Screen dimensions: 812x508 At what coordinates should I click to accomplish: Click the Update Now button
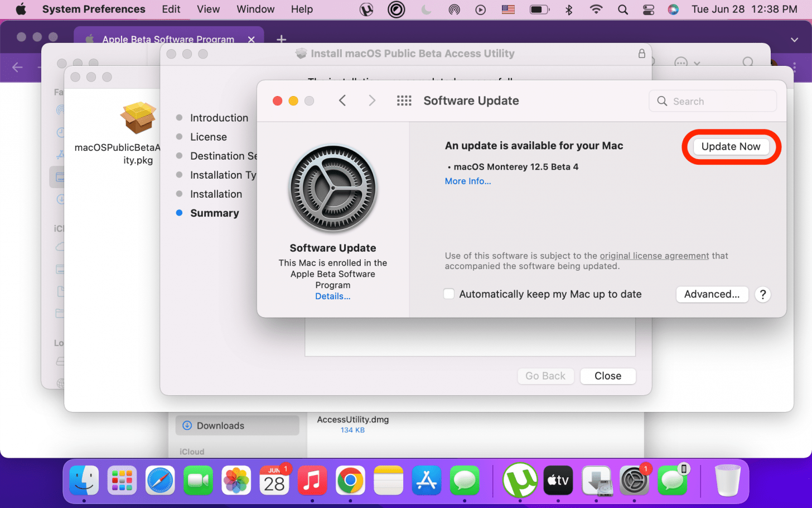[731, 147]
